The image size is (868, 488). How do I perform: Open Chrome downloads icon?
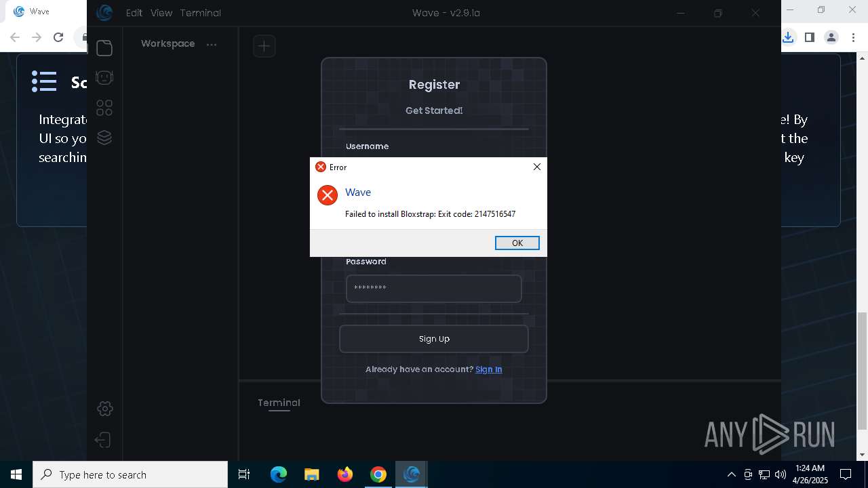tap(788, 37)
